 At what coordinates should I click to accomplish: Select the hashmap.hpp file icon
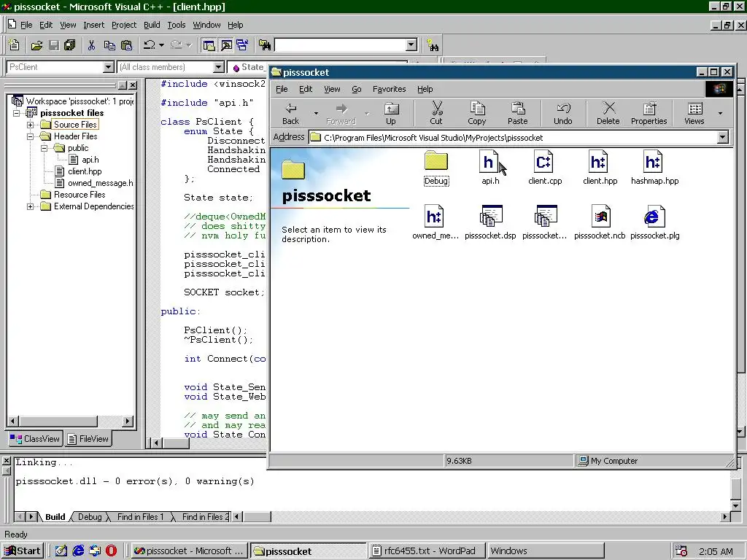tap(654, 168)
